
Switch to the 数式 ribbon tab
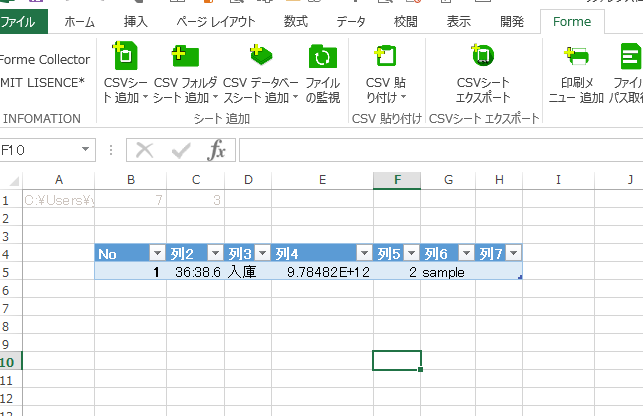pyautogui.click(x=295, y=21)
